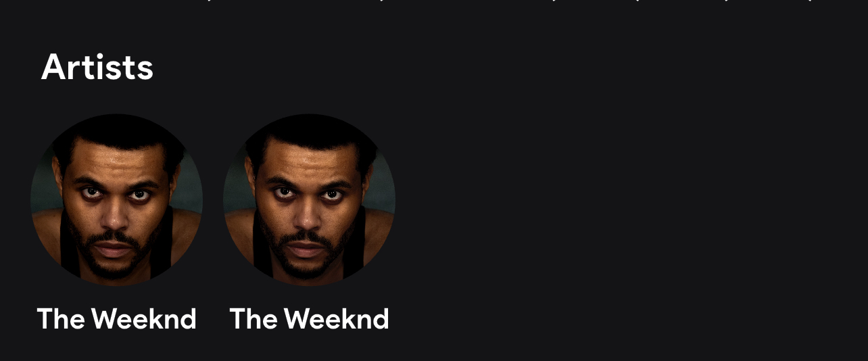Click the first The Weeknd name label
Image resolution: width=868 pixels, height=361 pixels.
[x=116, y=319]
